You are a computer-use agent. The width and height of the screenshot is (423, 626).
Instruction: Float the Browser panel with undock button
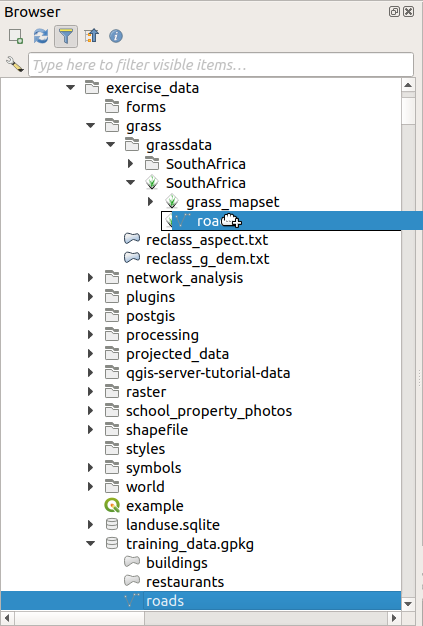click(x=394, y=12)
